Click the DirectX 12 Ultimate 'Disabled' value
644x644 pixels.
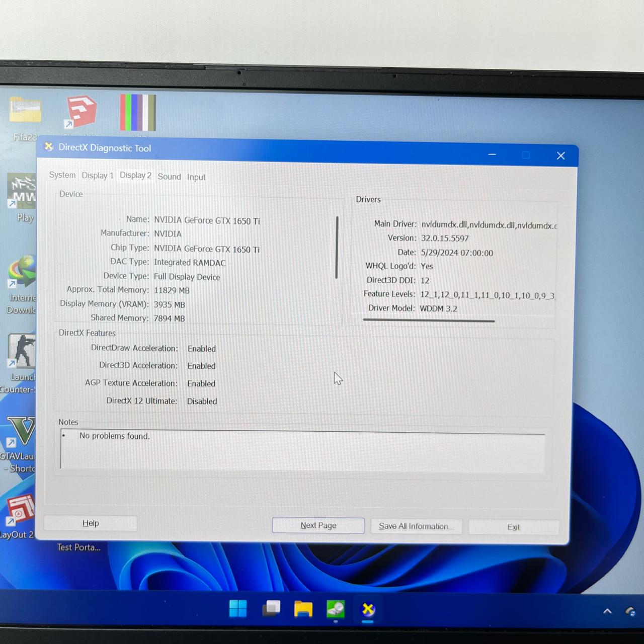click(202, 401)
